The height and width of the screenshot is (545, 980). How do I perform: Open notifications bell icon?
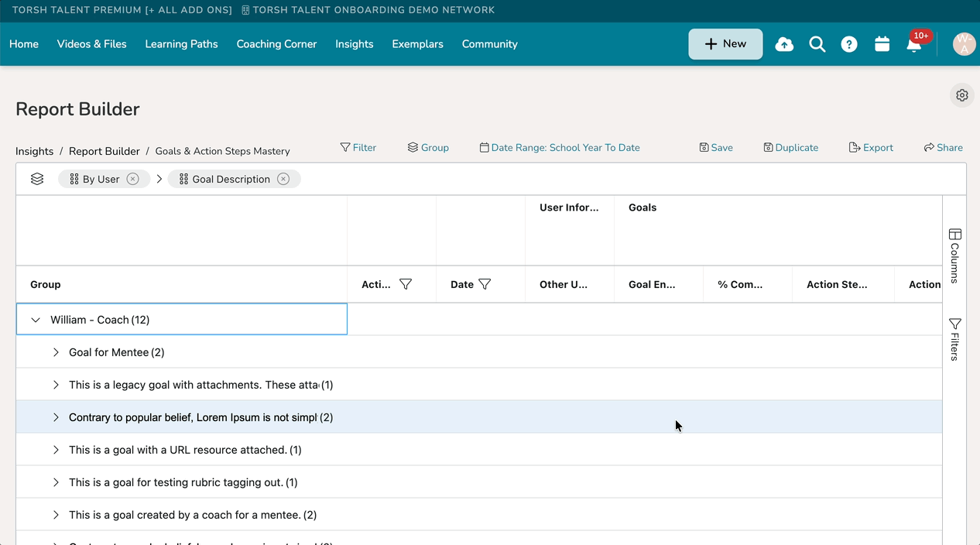click(914, 45)
